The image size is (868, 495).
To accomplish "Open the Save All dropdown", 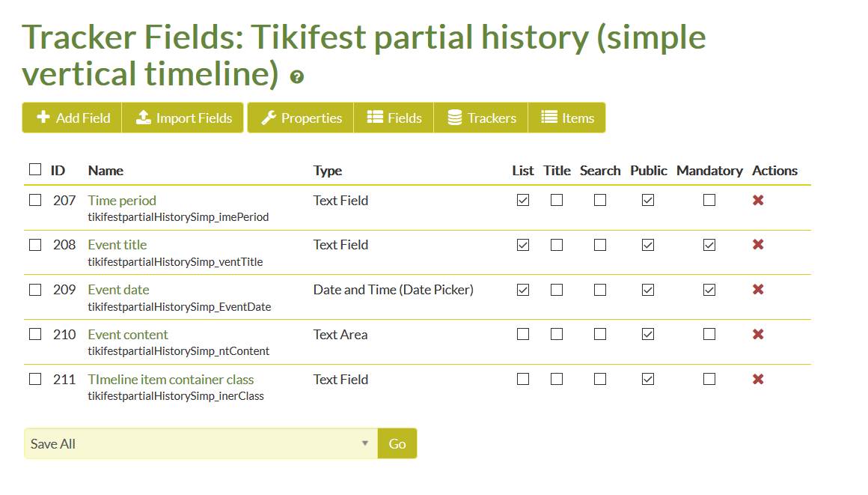I will (201, 443).
